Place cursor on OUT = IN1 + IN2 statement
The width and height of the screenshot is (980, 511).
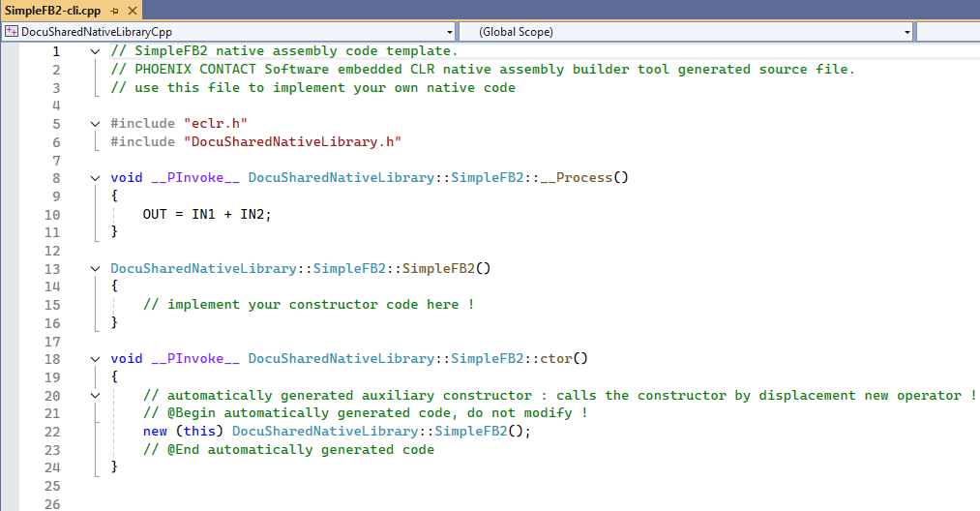tap(207, 215)
